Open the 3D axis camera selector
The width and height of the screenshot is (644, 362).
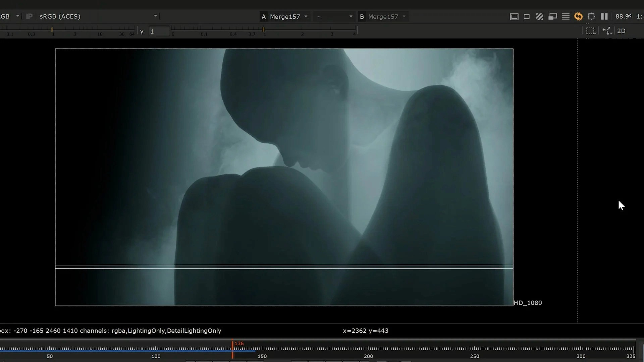607,31
